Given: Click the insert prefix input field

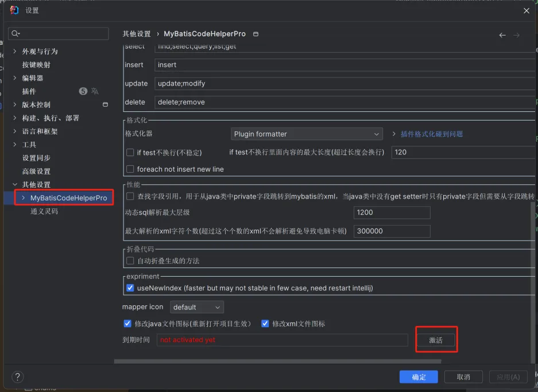Looking at the screenshot, I should click(345, 65).
